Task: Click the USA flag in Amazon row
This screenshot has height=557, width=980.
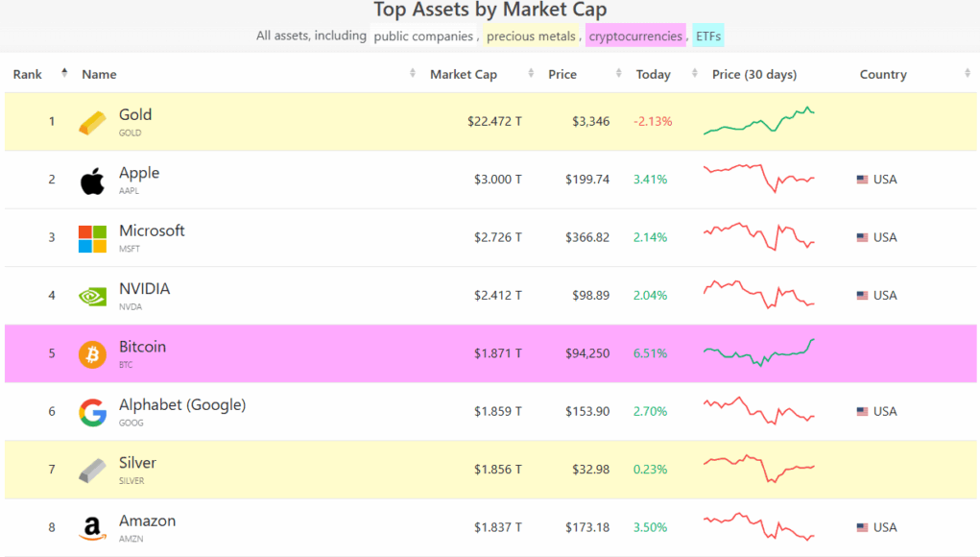Action: tap(863, 527)
